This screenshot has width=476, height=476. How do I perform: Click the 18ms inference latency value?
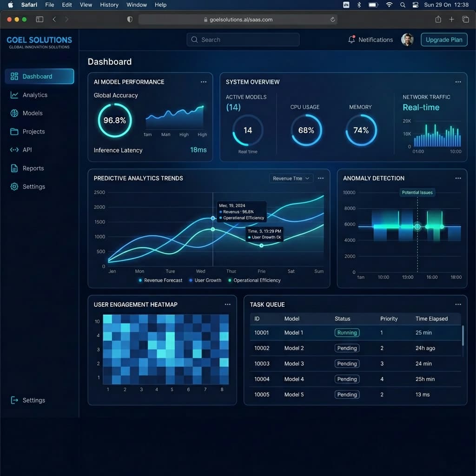(x=198, y=150)
